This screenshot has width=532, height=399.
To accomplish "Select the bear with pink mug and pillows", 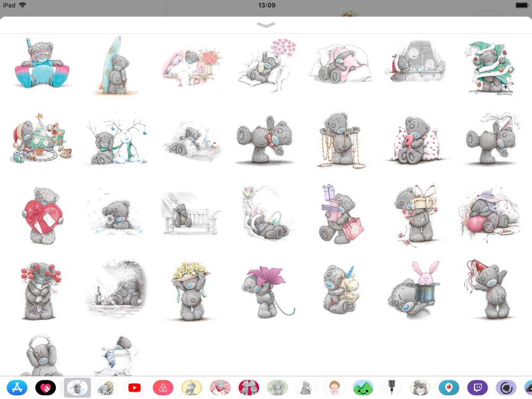I will 416,140.
